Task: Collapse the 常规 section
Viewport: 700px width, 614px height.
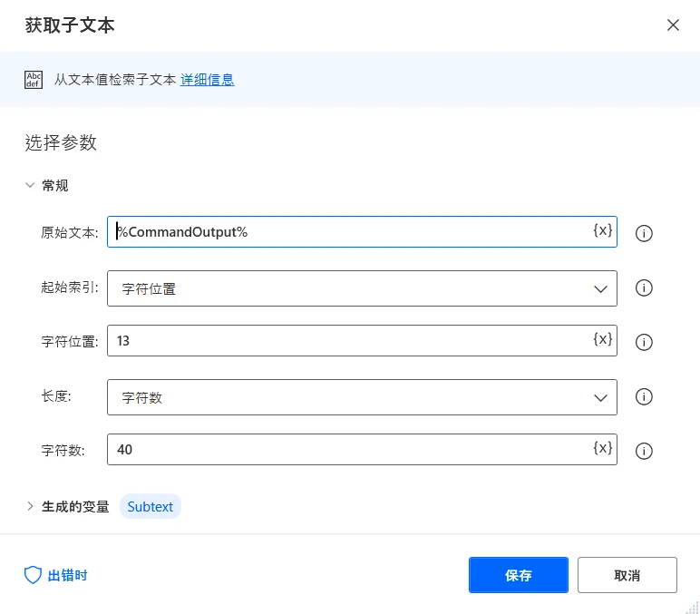Action: click(x=31, y=186)
